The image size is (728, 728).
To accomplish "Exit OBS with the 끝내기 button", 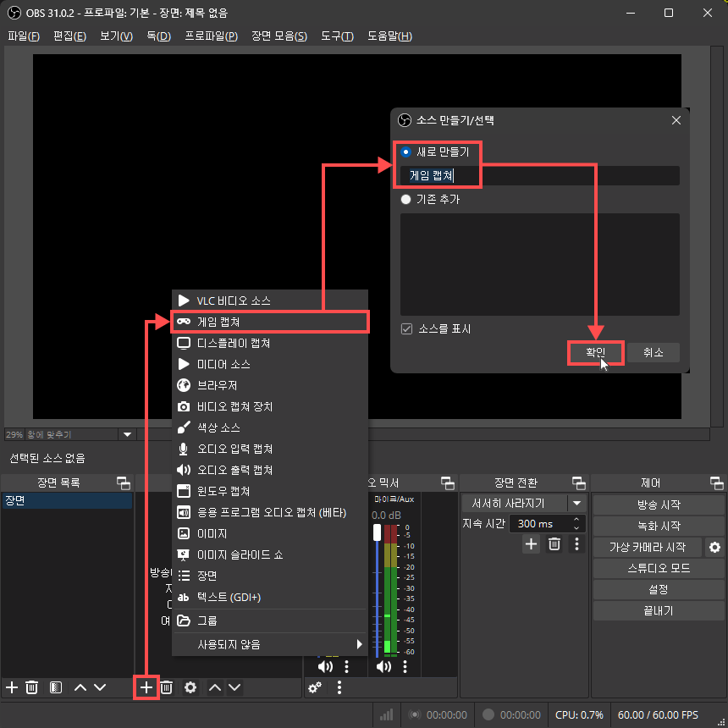I will click(x=659, y=610).
